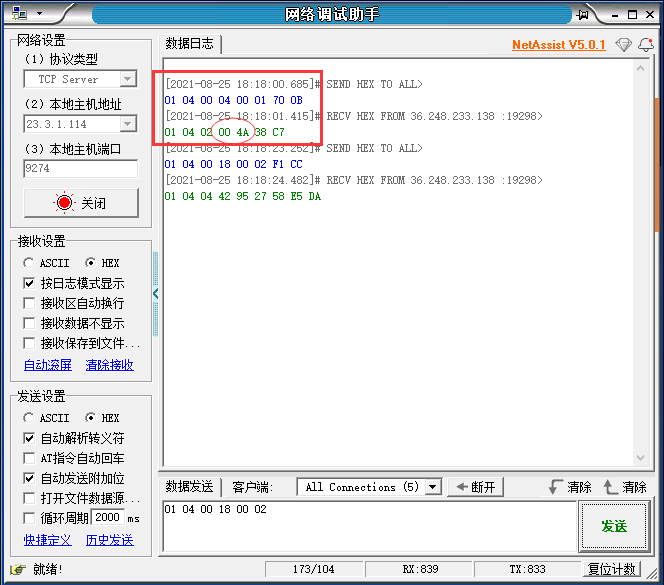This screenshot has height=585, width=664.
Task: Open the notification bell icon
Action: 646,44
